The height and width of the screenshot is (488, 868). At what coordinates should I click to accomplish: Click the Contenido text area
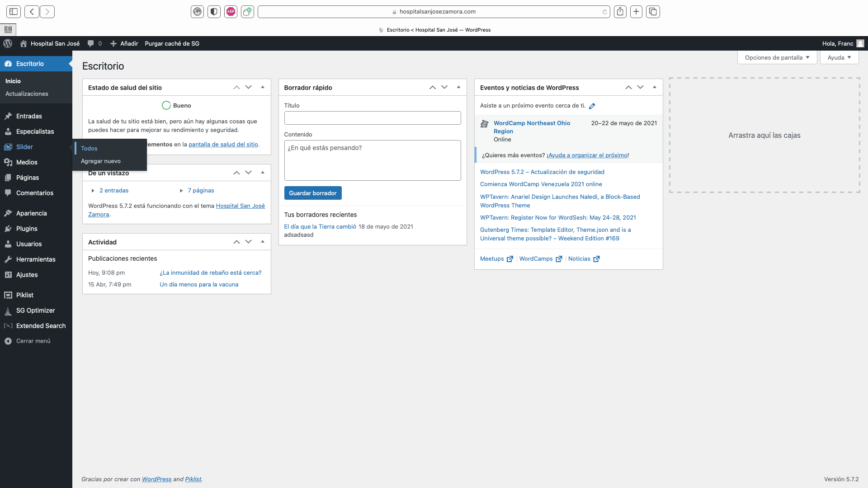[x=373, y=160]
